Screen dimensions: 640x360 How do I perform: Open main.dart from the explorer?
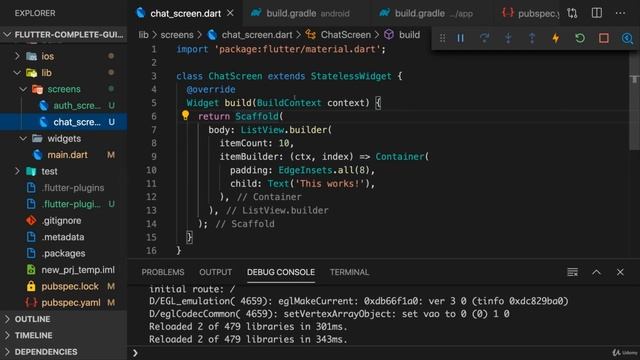[64, 155]
